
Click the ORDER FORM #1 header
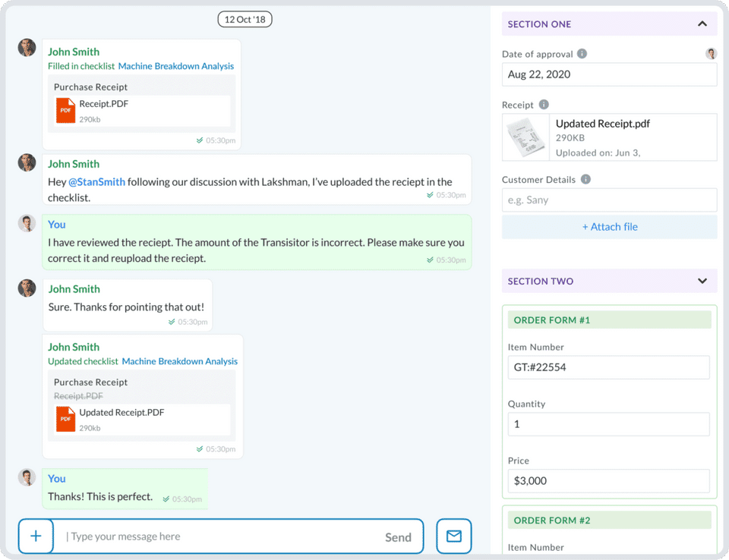point(609,319)
